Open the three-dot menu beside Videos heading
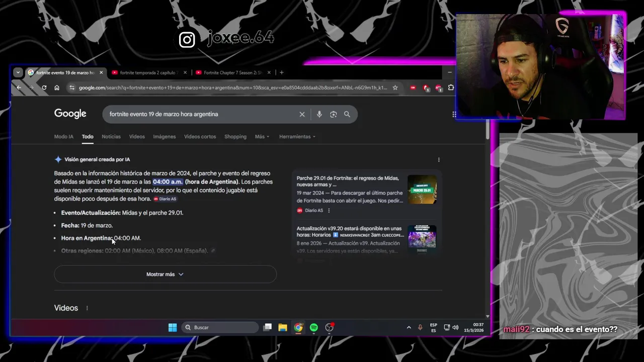The width and height of the screenshot is (644, 362). 87,308
